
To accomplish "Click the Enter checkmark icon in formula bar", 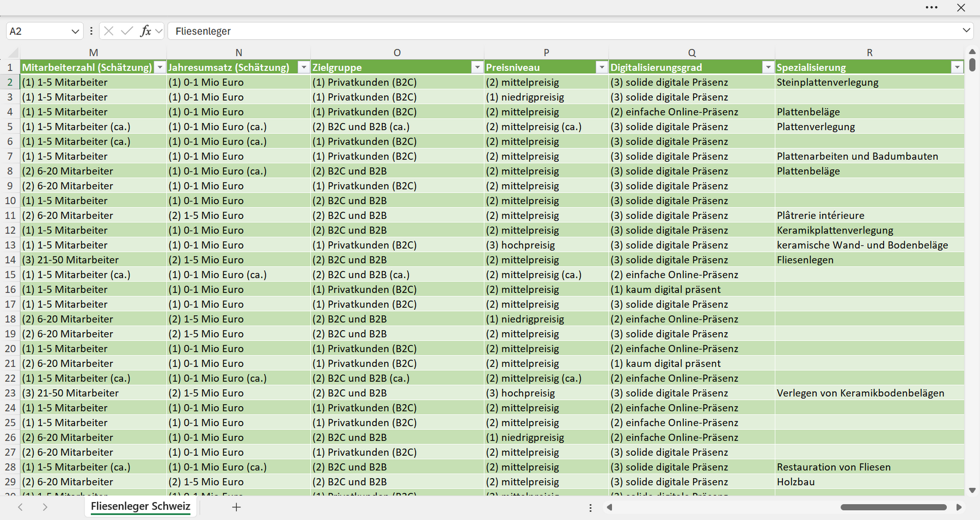I will [127, 31].
